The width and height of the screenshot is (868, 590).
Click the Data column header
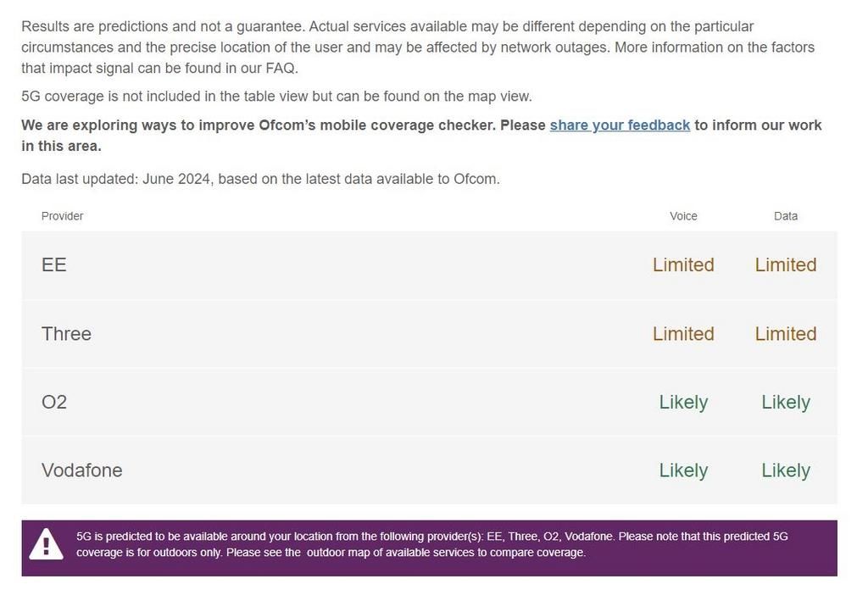(x=786, y=216)
